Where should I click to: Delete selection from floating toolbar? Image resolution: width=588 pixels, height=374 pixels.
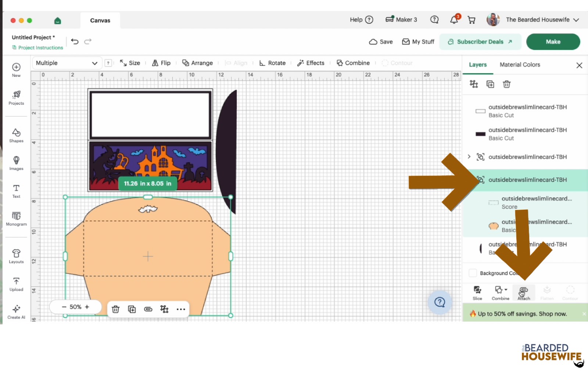(115, 309)
